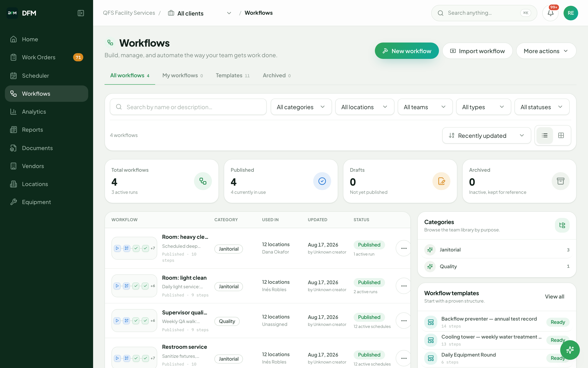Viewport: 588px width, 368px height.
Task: Expand the More actions menu
Action: click(x=546, y=51)
